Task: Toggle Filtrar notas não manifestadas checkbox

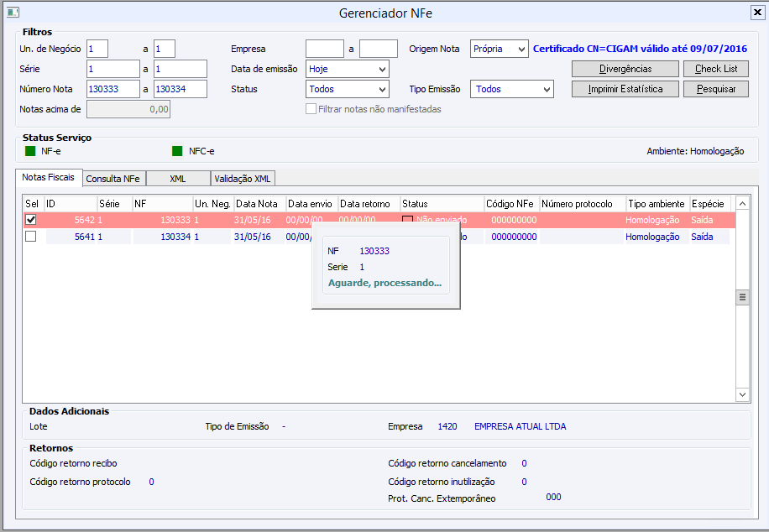Action: pyautogui.click(x=311, y=109)
